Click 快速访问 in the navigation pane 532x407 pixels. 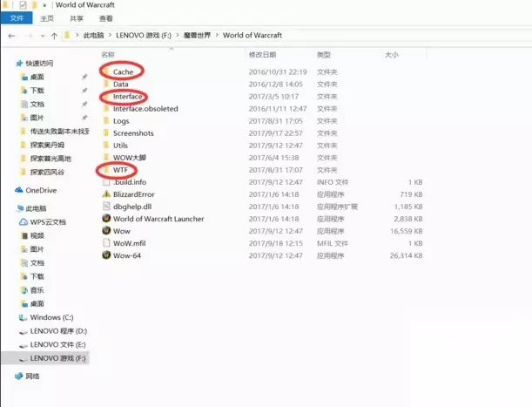pyautogui.click(x=39, y=64)
